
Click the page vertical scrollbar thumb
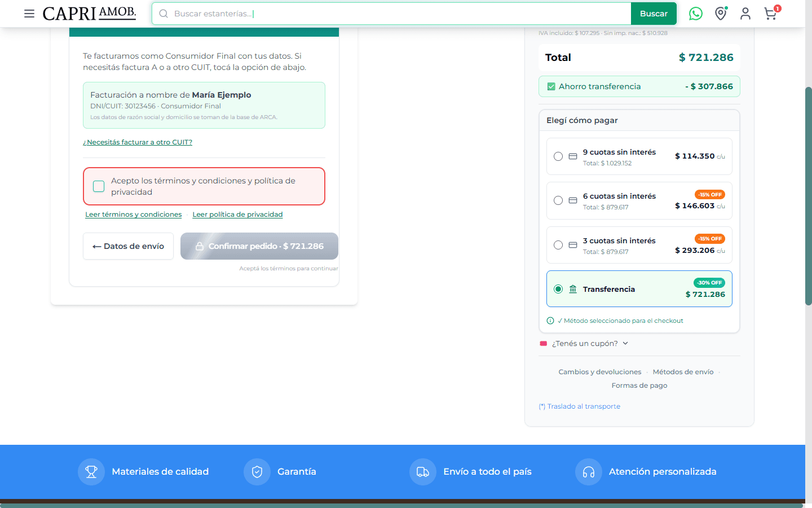click(x=809, y=196)
